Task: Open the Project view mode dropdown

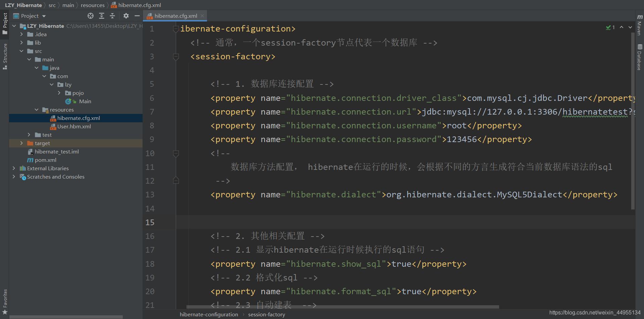Action: click(44, 16)
